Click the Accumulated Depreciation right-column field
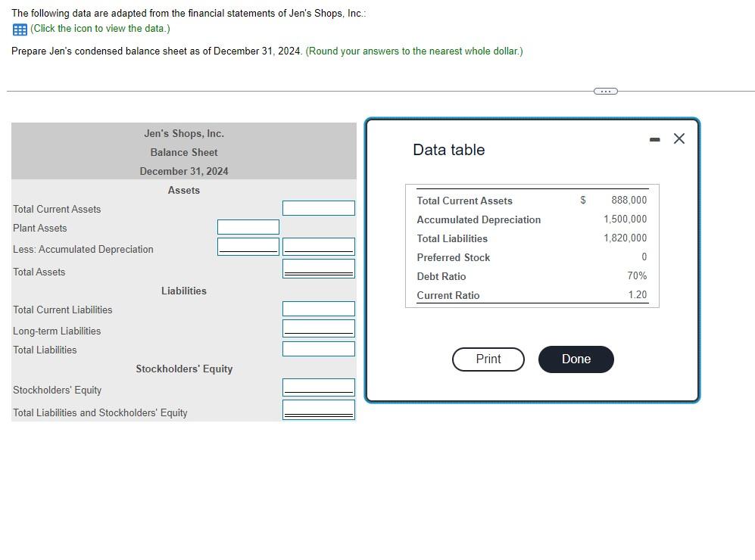 [318, 245]
